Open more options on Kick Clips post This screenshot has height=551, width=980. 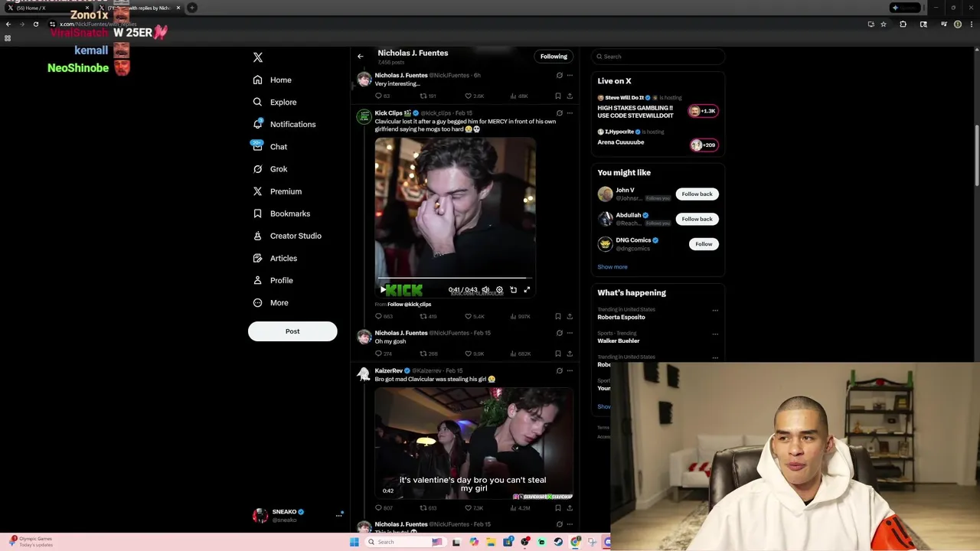pos(570,113)
